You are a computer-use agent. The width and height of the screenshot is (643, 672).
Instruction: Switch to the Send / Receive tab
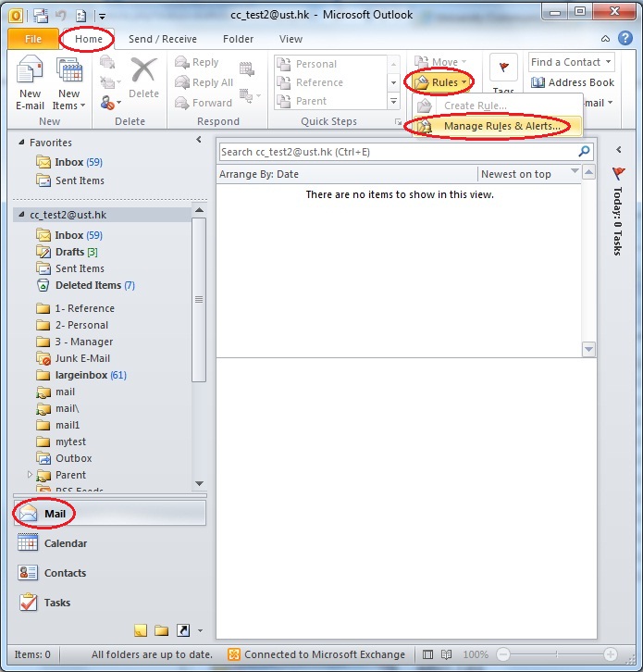pos(162,39)
